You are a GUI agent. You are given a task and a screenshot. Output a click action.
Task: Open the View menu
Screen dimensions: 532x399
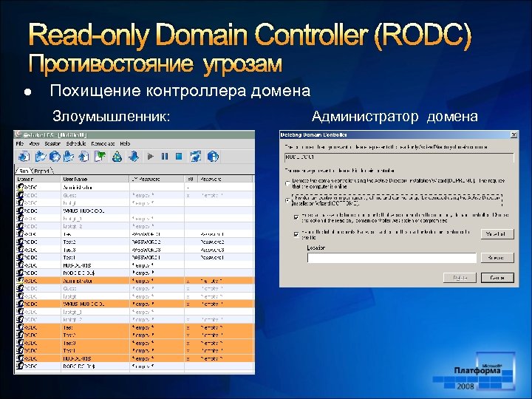coord(34,143)
